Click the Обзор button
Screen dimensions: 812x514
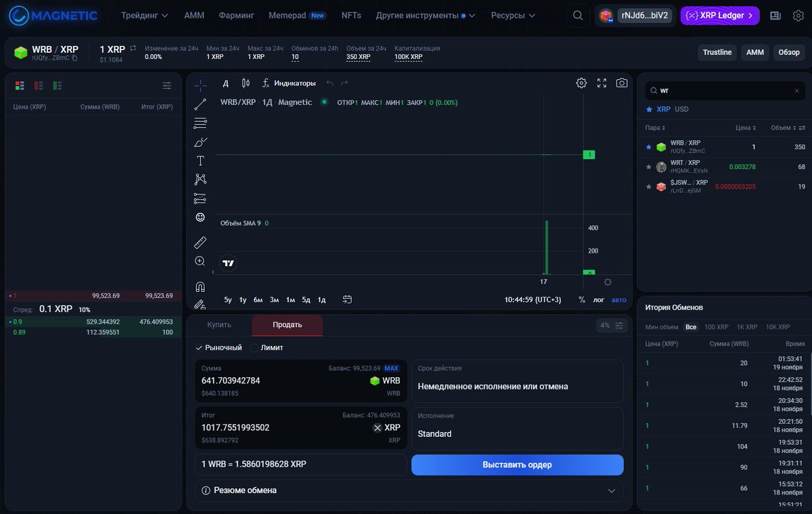[789, 52]
